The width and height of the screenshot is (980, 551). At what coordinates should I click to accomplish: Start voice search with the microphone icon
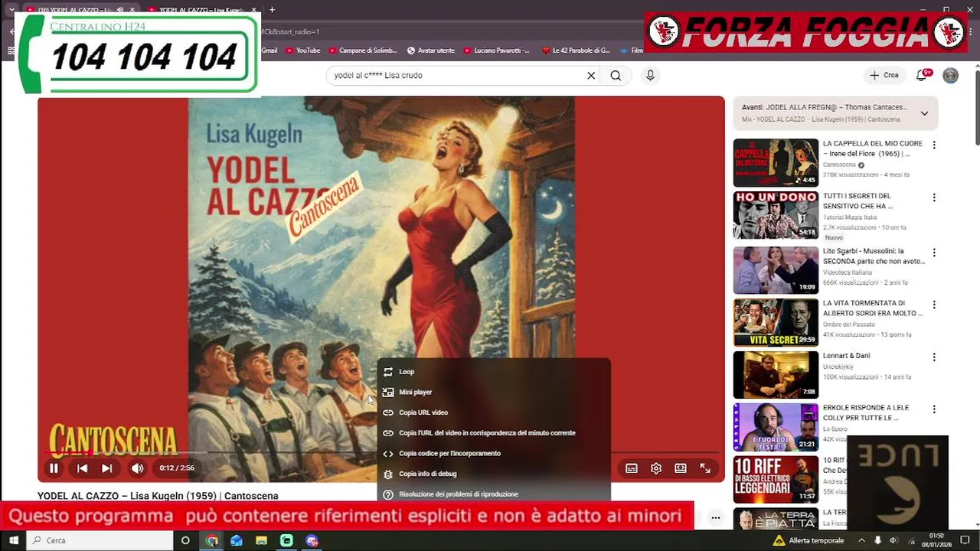[650, 76]
